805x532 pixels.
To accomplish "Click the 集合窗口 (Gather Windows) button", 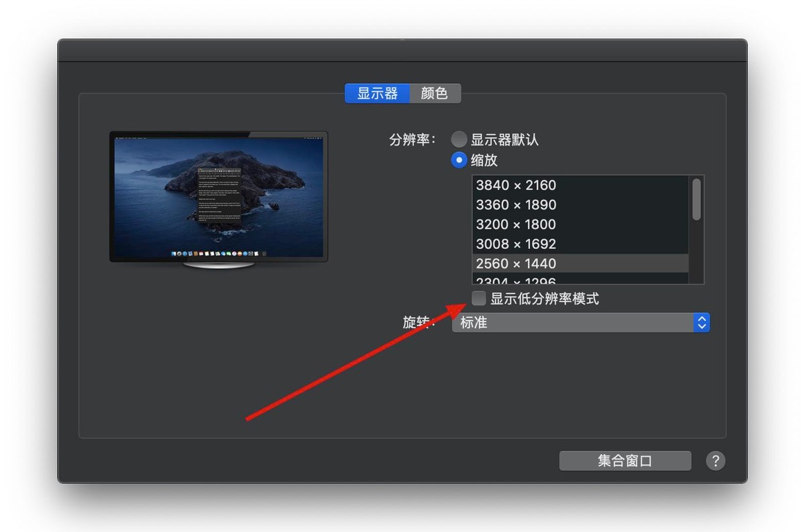I will (x=625, y=461).
